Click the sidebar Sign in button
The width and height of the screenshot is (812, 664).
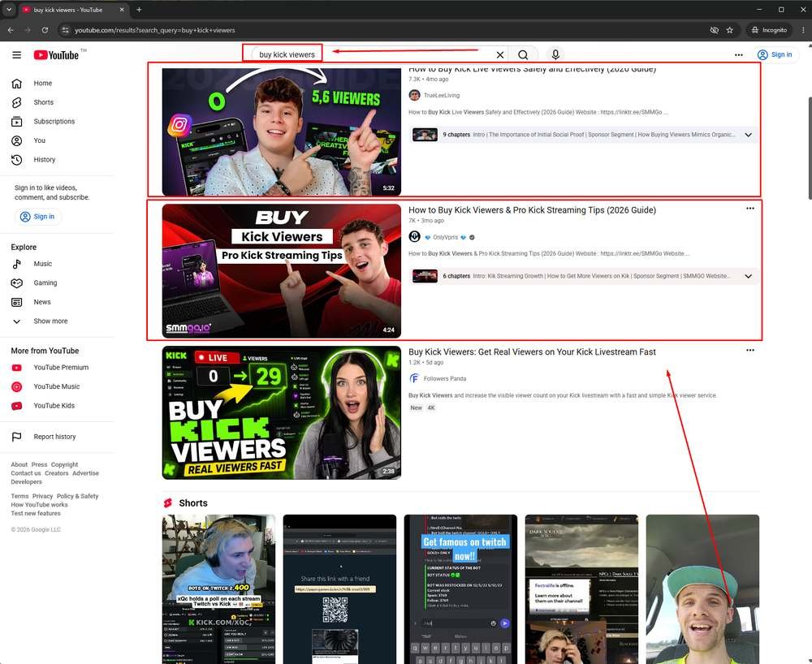point(37,217)
